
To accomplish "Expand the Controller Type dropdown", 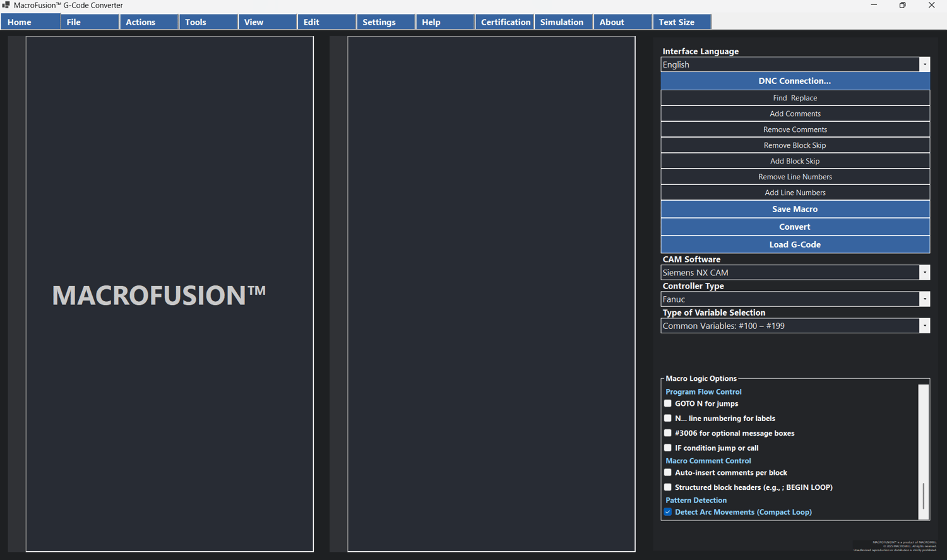I will (924, 299).
